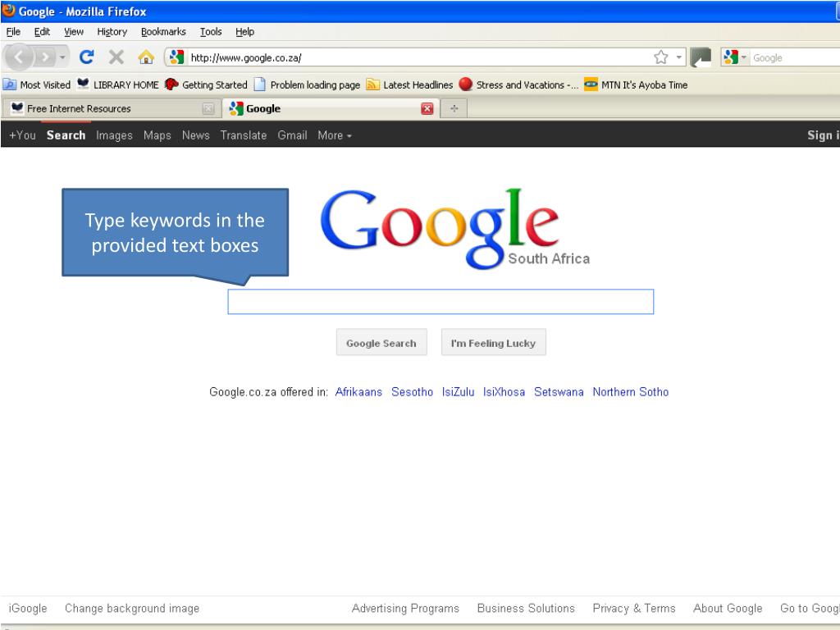Open the address bar history dropdown arrow
This screenshot has width=840, height=630.
[x=678, y=57]
